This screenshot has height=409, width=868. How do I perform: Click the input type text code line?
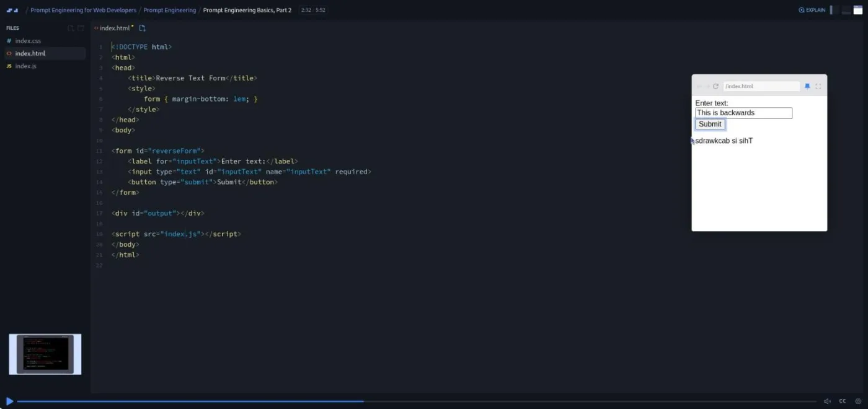pos(249,172)
